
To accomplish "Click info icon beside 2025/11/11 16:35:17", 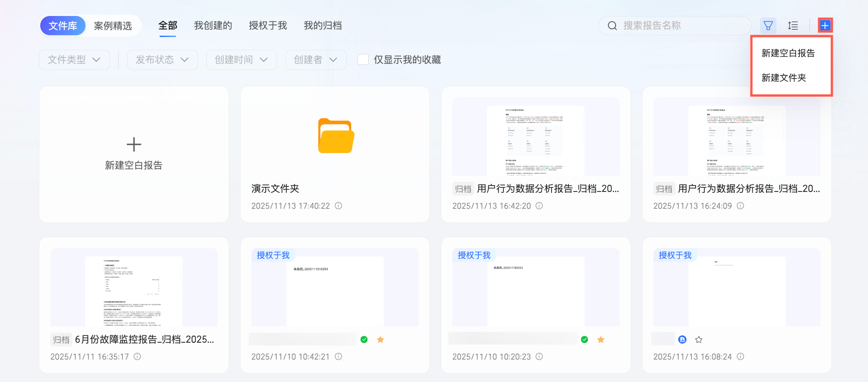I will [x=137, y=356].
